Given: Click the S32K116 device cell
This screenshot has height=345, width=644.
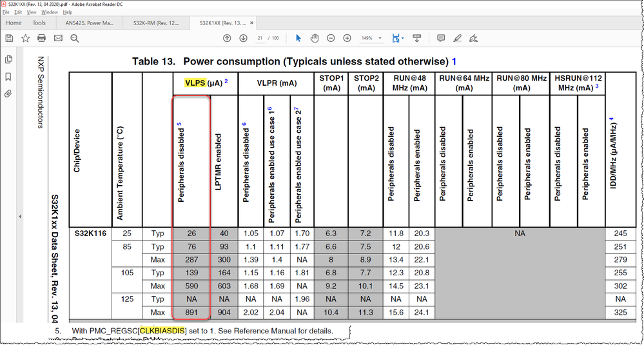Looking at the screenshot, I should [90, 233].
